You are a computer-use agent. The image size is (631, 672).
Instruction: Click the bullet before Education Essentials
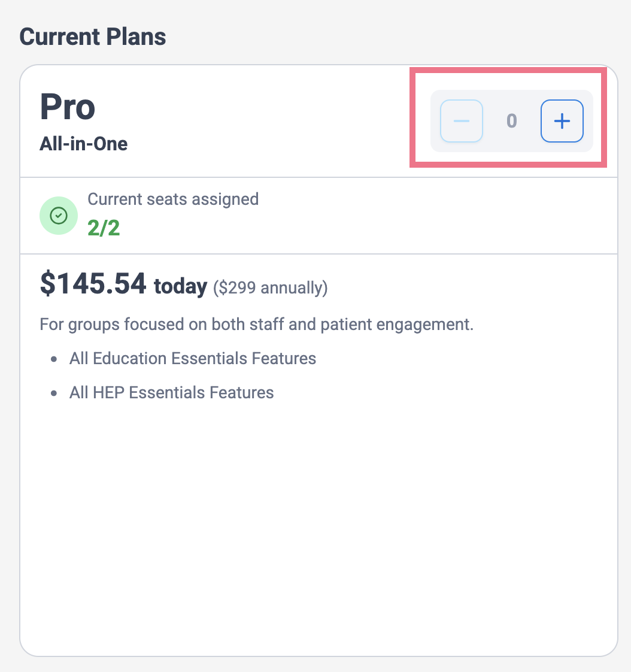53,359
